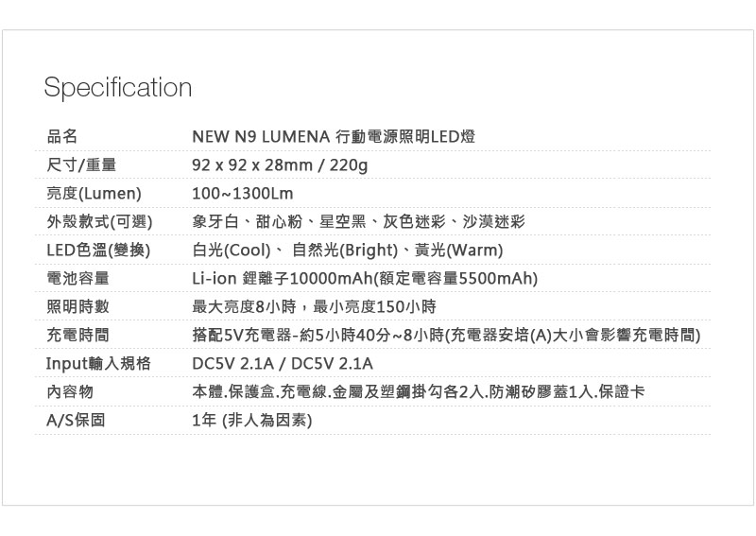
Task: Click the 照明時數 label
Action: point(77,306)
